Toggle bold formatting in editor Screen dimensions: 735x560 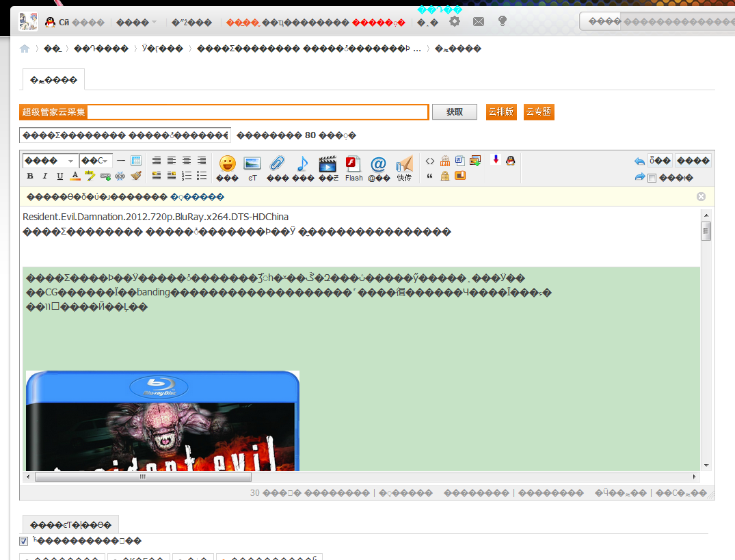pos(30,176)
